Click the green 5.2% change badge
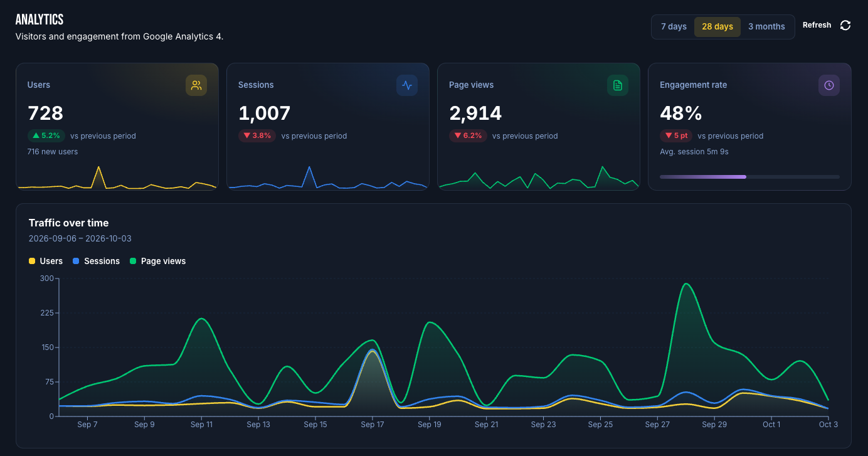This screenshot has height=456, width=868. tap(46, 135)
